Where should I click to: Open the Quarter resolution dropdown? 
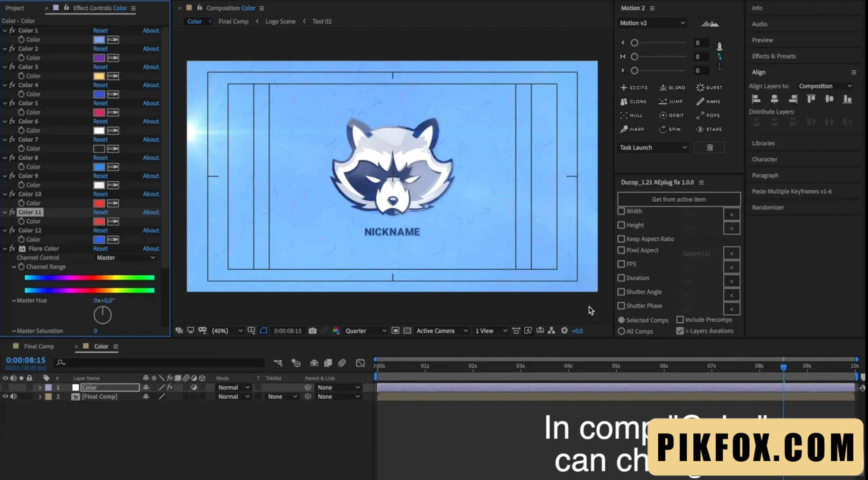coord(365,331)
